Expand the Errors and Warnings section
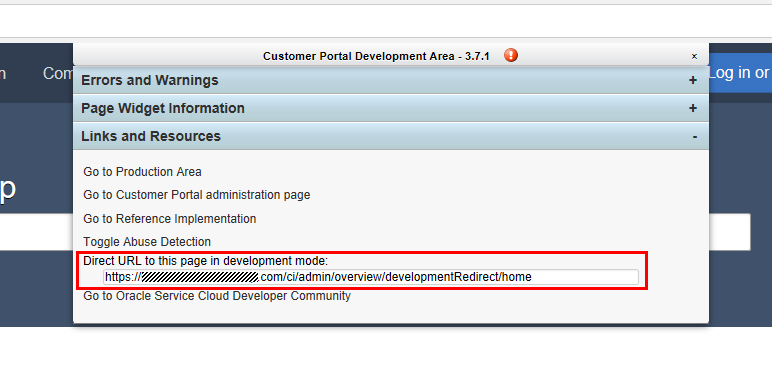Viewport: 772px width, 371px height. 391,80
